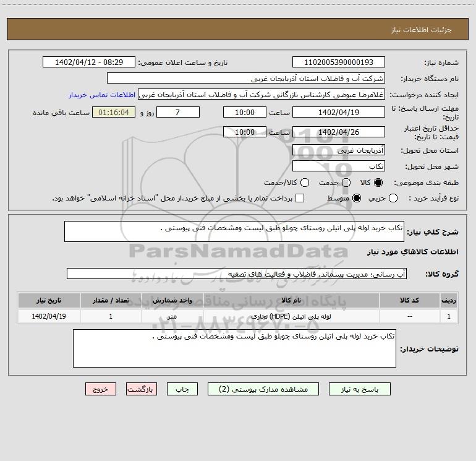Click the delivery province field آذربایجان غربی
The height and width of the screenshot is (461, 476).
339,150
